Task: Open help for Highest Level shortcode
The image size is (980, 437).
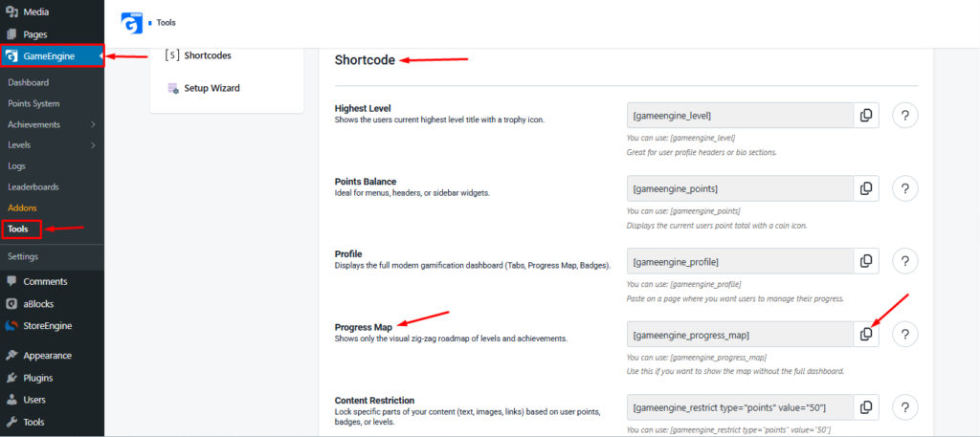Action: pyautogui.click(x=905, y=116)
